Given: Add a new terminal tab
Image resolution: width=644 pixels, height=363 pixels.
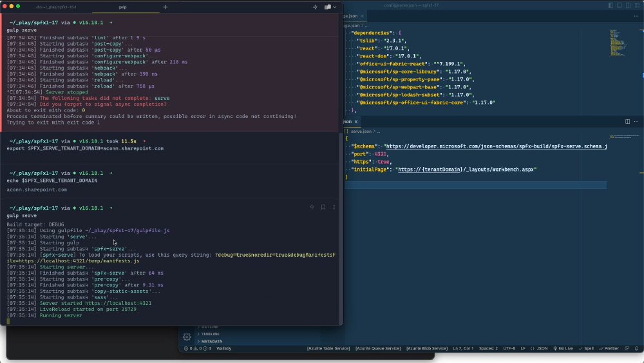Looking at the screenshot, I should coord(165,7).
